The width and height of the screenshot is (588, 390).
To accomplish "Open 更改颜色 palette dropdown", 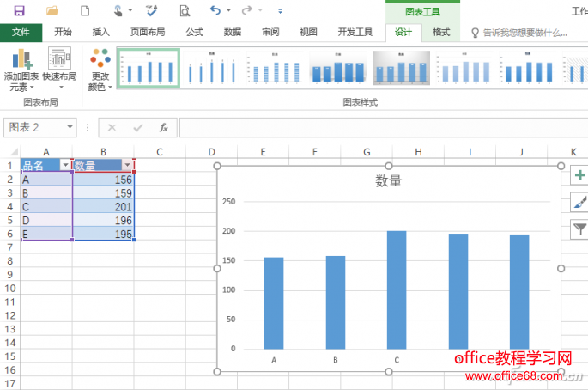I will (100, 70).
